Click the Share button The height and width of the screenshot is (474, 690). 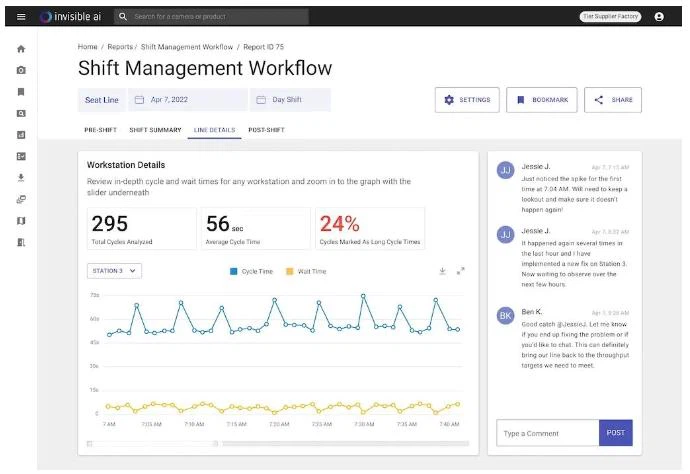(613, 100)
